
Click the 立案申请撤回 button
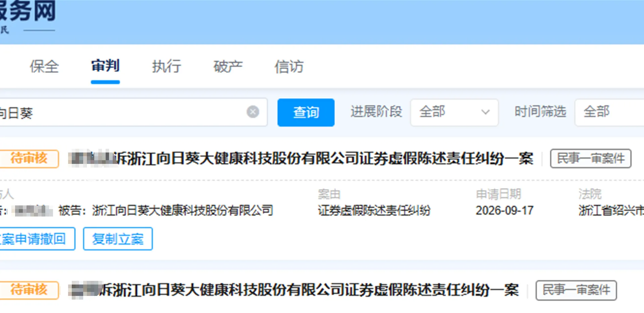click(38, 239)
